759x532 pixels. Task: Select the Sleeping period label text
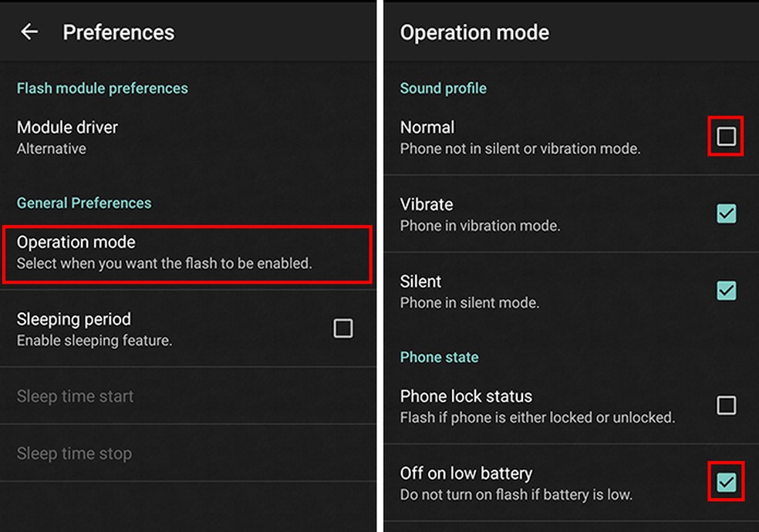[74, 319]
